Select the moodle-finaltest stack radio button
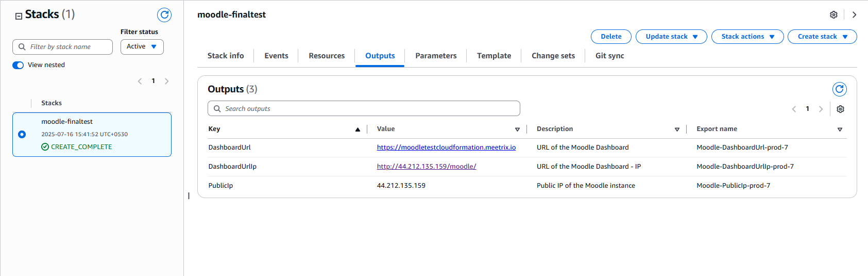The width and height of the screenshot is (868, 276). coord(22,134)
